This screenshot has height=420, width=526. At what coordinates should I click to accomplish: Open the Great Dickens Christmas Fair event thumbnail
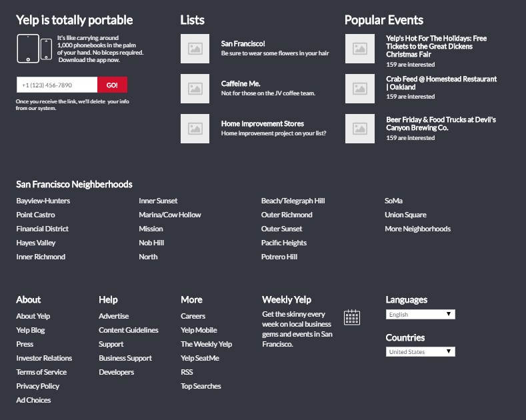[360, 49]
